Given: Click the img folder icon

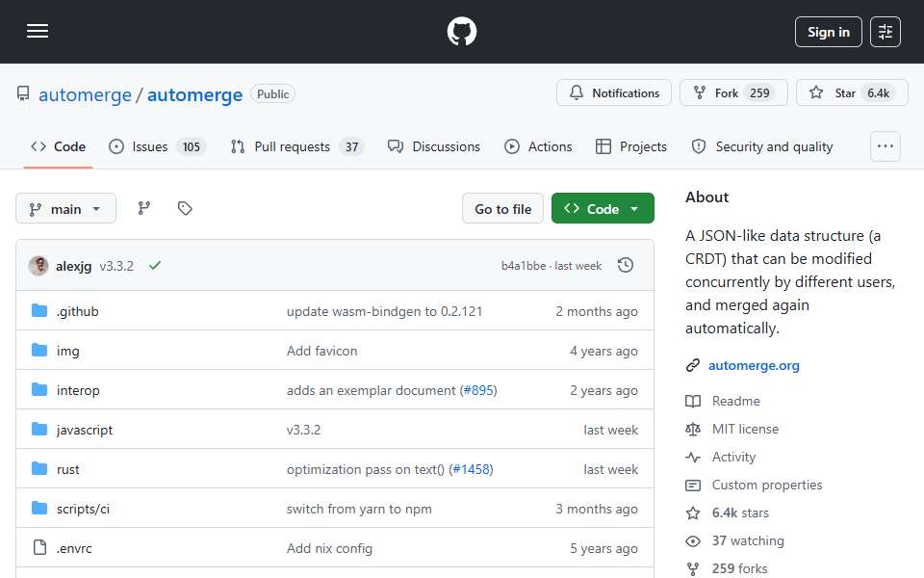Looking at the screenshot, I should click(x=39, y=350).
